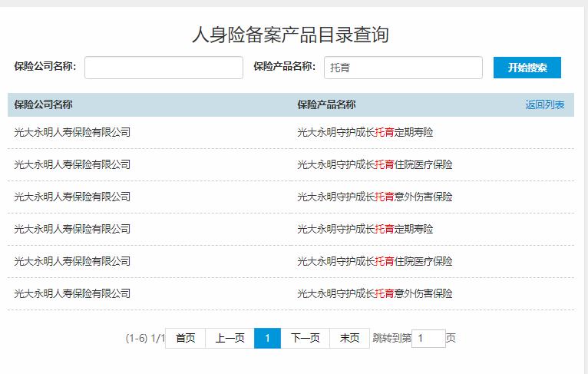Open fifth row 托育住院医疗保险 product name
The width and height of the screenshot is (588, 374).
click(x=375, y=261)
